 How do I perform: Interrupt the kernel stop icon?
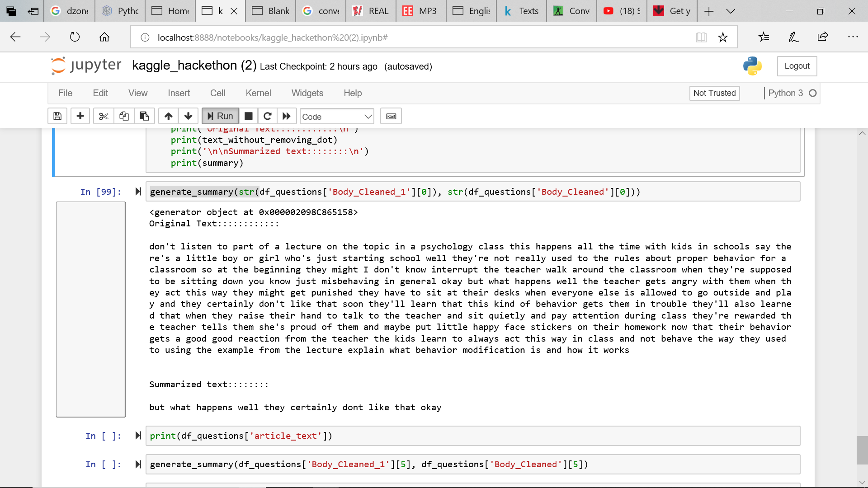click(248, 117)
